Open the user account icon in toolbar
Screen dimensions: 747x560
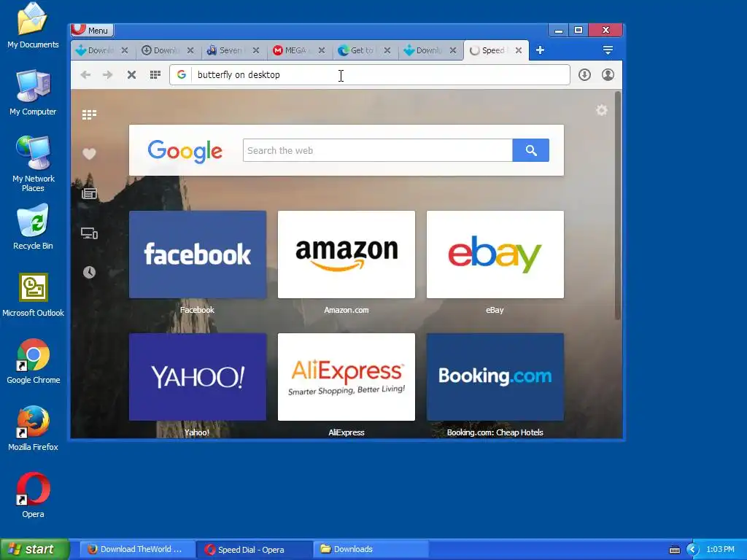click(608, 75)
